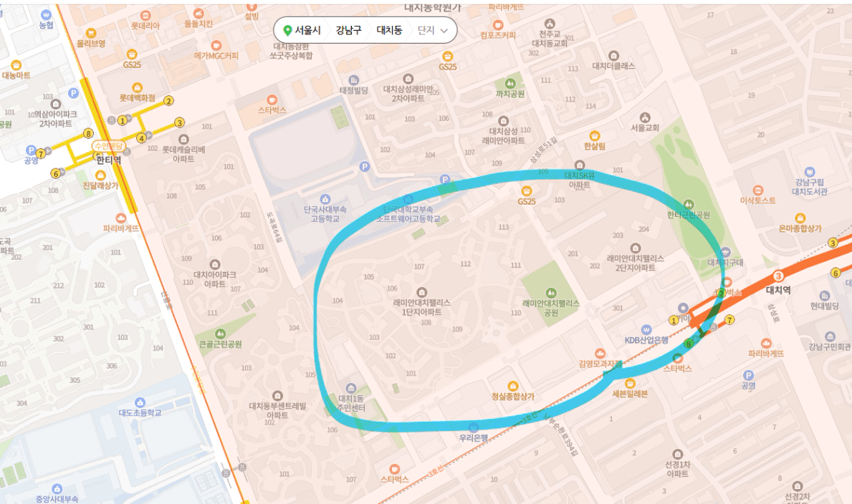This screenshot has height=504, width=852.
Task: Select 강남구 in the location breadcrumb
Action: point(348,30)
